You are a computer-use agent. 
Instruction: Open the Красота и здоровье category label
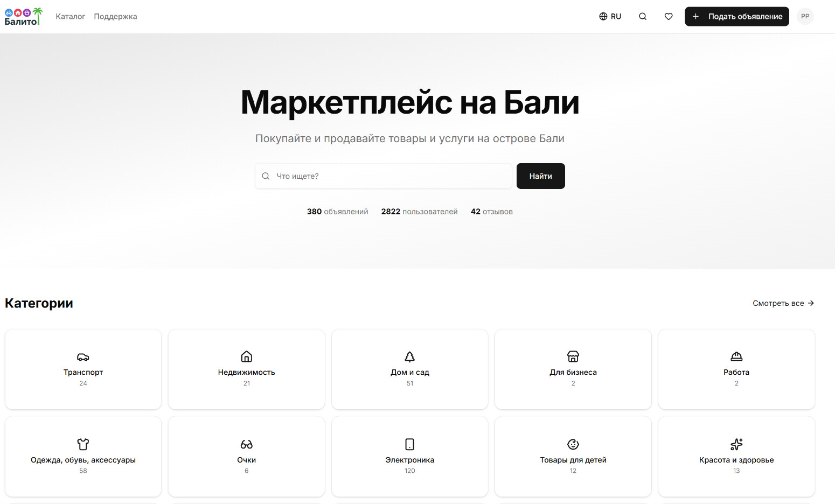(736, 460)
